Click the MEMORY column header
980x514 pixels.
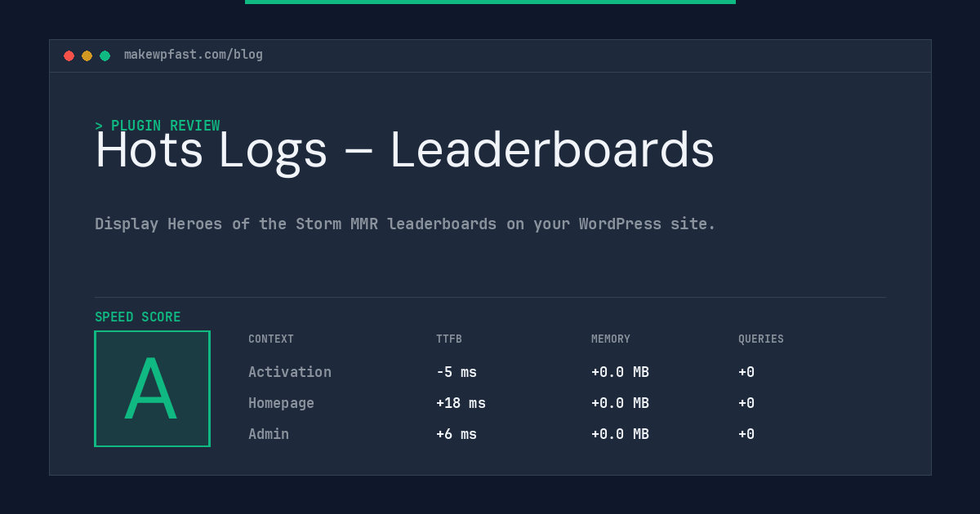coord(611,339)
